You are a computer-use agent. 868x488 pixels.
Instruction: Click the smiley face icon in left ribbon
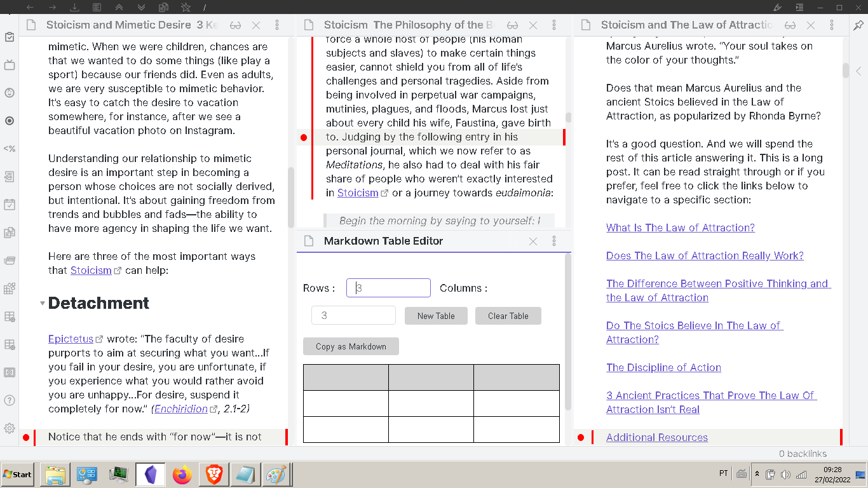(10, 93)
